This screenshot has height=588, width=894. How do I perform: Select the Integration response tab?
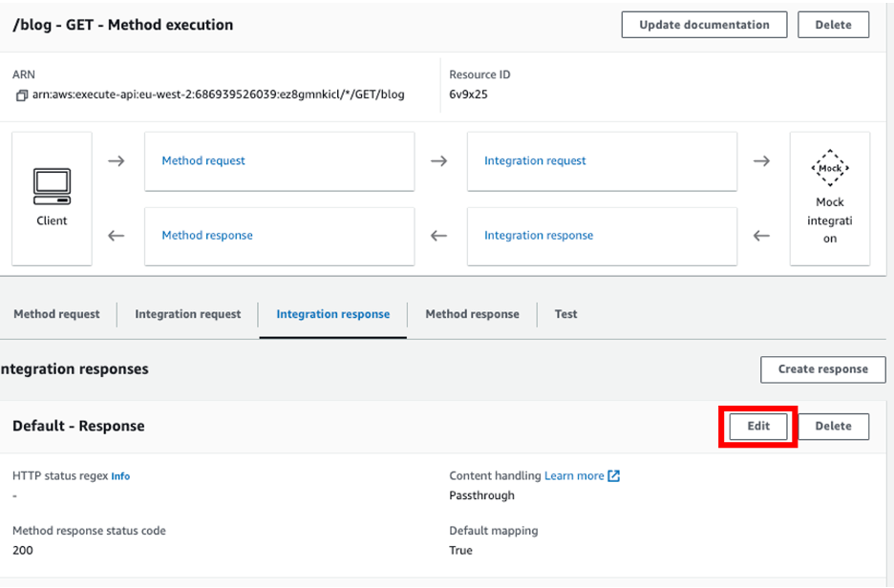[x=332, y=314]
